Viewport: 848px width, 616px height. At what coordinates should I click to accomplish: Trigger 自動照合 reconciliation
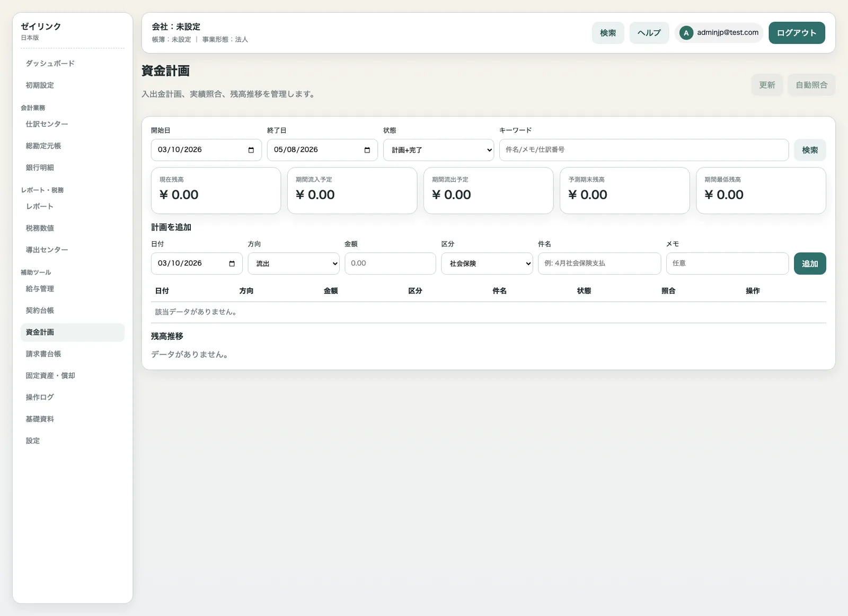[x=811, y=85]
